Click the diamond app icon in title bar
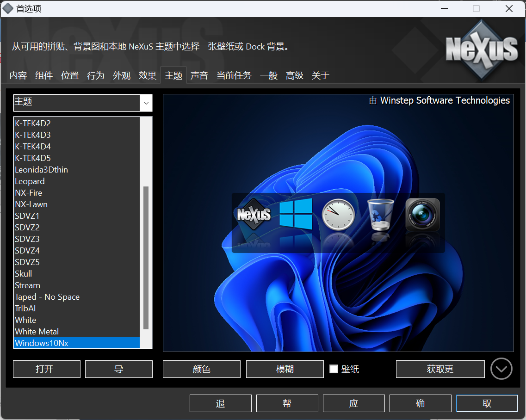Screen dimensions: 526x420 [8, 8]
